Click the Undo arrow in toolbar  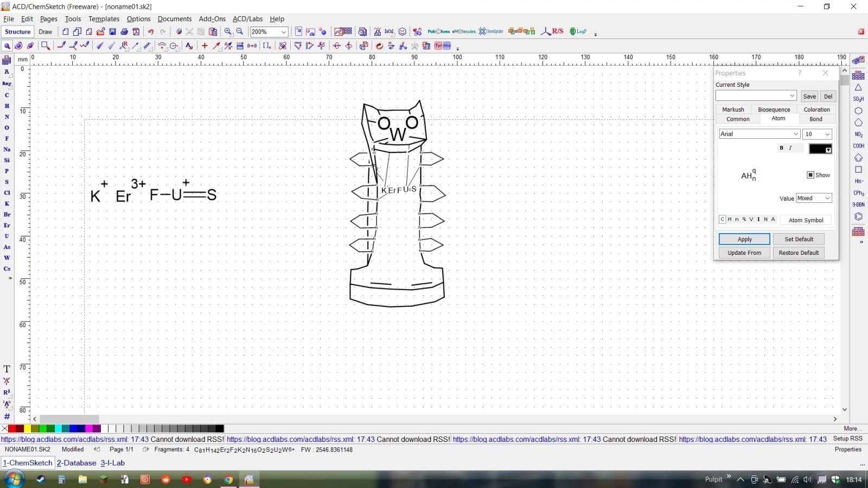[x=151, y=32]
